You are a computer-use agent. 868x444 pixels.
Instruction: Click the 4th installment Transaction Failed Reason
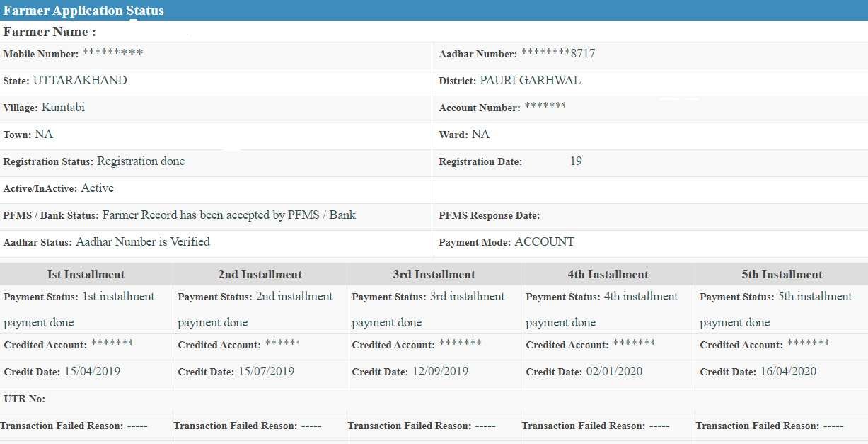coord(596,426)
